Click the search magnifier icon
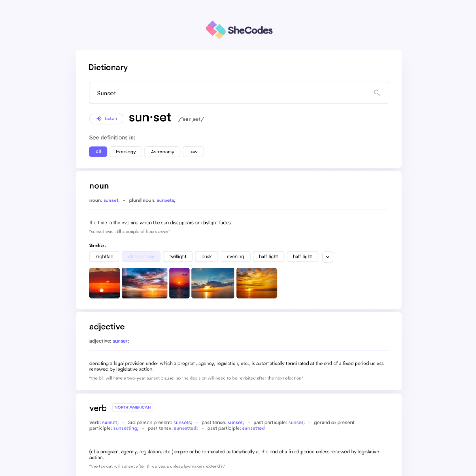The height and width of the screenshot is (476, 476). point(377,92)
